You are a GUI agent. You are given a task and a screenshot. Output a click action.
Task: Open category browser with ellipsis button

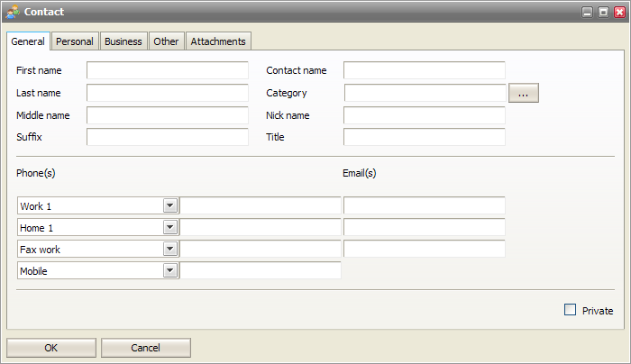pyautogui.click(x=524, y=93)
